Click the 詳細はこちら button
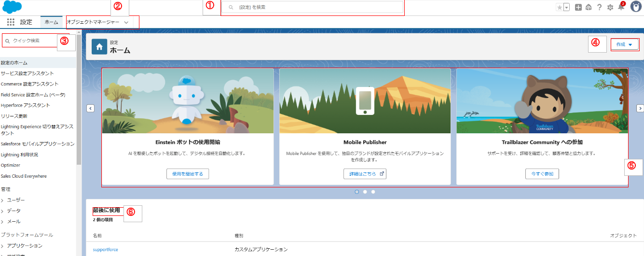Image resolution: width=644 pixels, height=256 pixels. tap(365, 174)
